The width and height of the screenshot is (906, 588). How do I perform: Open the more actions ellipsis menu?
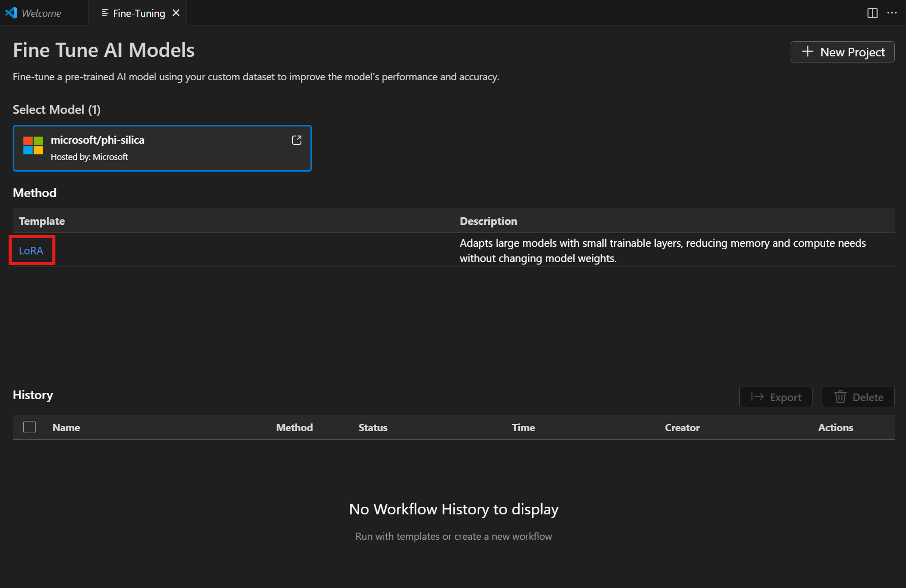(x=893, y=13)
